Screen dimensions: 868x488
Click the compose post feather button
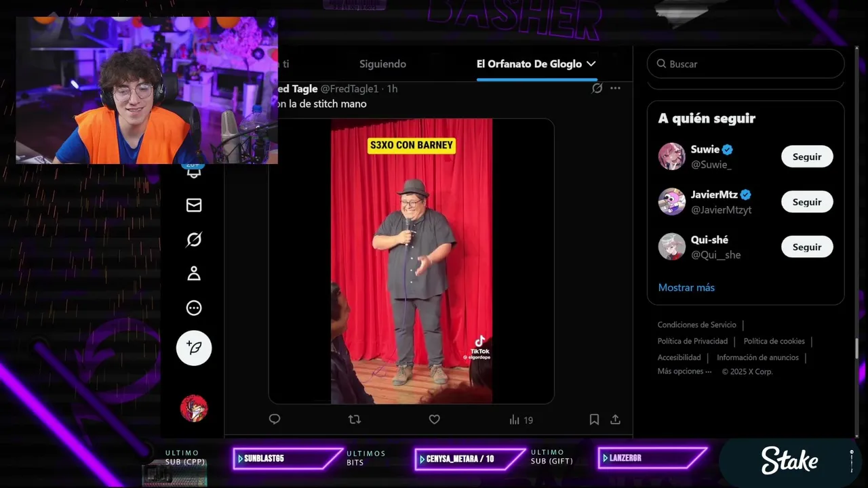(x=194, y=348)
